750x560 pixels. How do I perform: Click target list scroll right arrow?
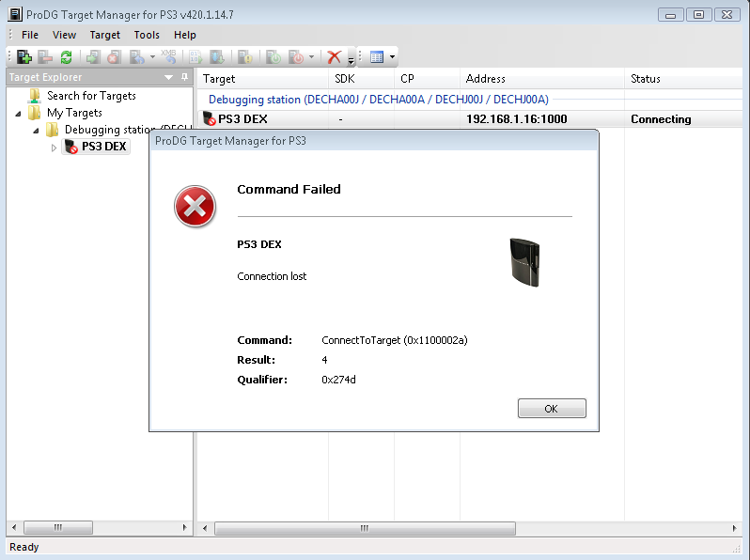click(x=734, y=528)
